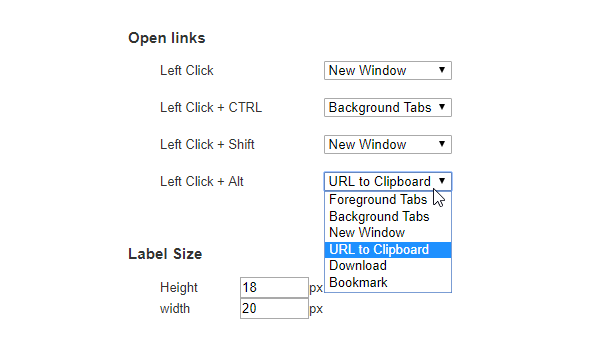This screenshot has width=614, height=360.
Task: Click the Left Click + CTRL label
Action: (x=211, y=108)
